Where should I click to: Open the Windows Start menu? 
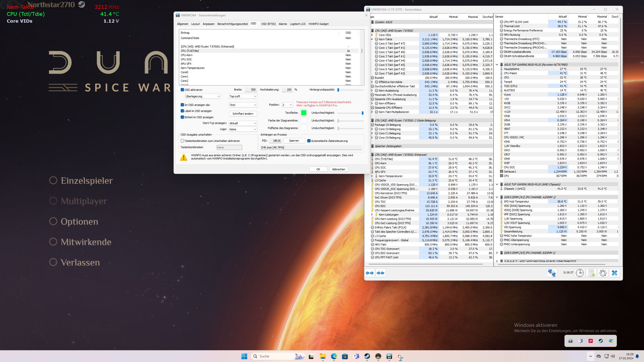pyautogui.click(x=244, y=356)
